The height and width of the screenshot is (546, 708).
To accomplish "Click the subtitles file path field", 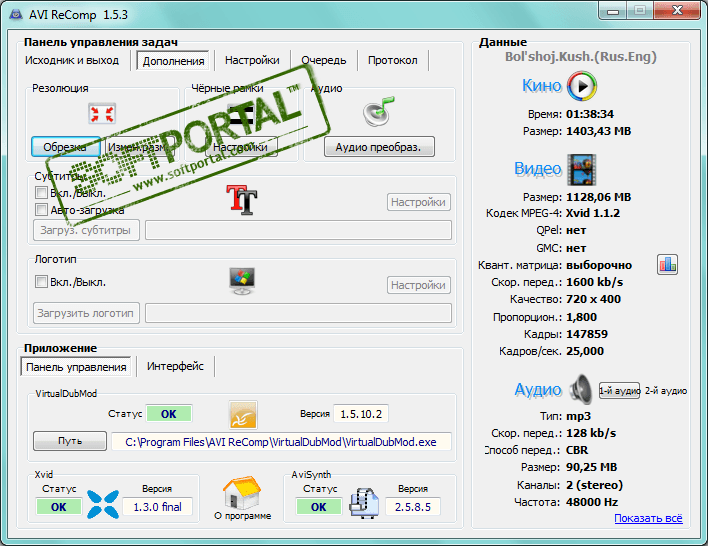I will coord(298,230).
